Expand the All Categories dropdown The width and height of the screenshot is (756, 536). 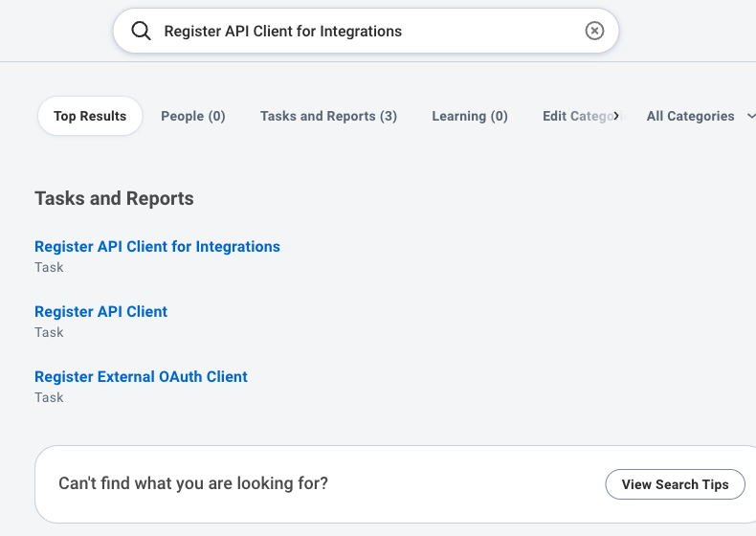pyautogui.click(x=700, y=116)
